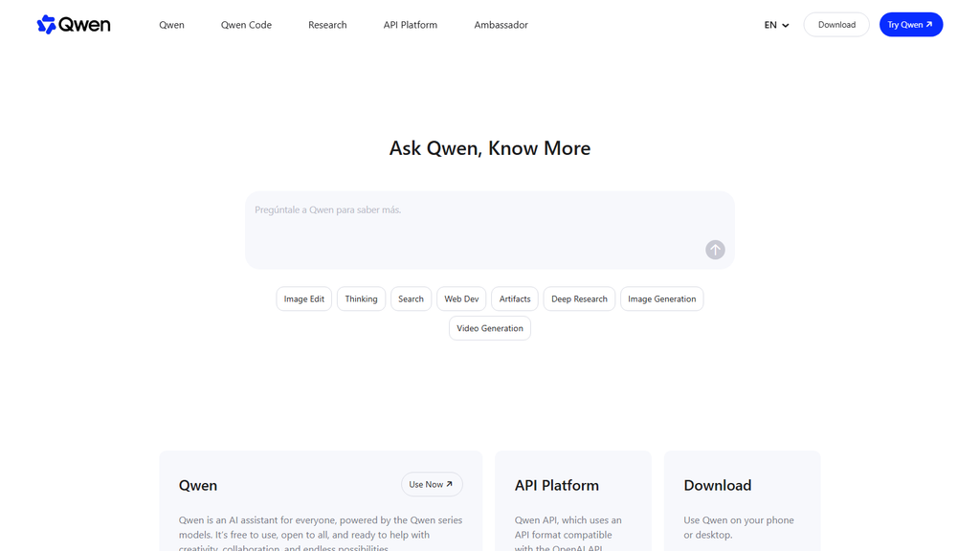Viewport: 980px width, 551px height.
Task: Select the Deep Research chip
Action: (x=579, y=298)
